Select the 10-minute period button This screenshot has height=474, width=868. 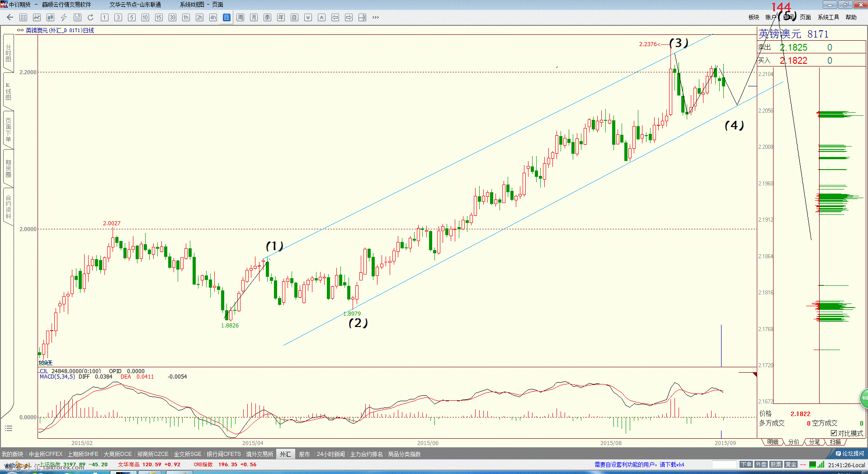click(x=145, y=17)
